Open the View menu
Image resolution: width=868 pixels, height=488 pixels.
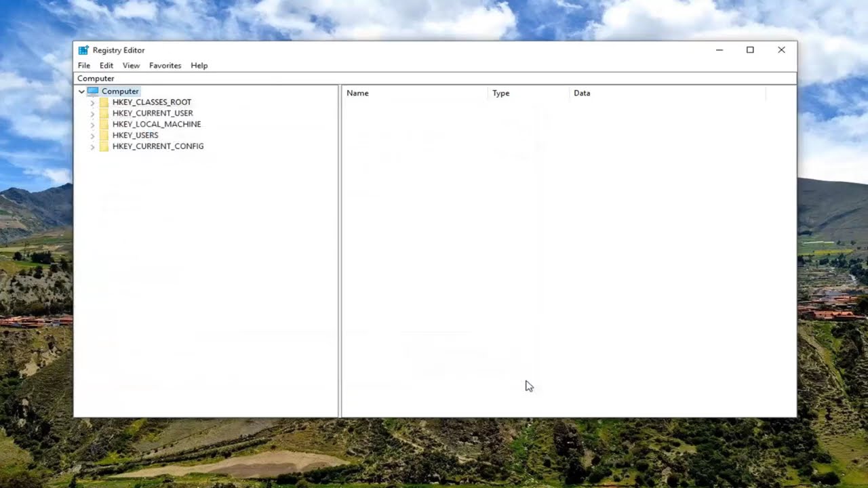click(x=131, y=66)
